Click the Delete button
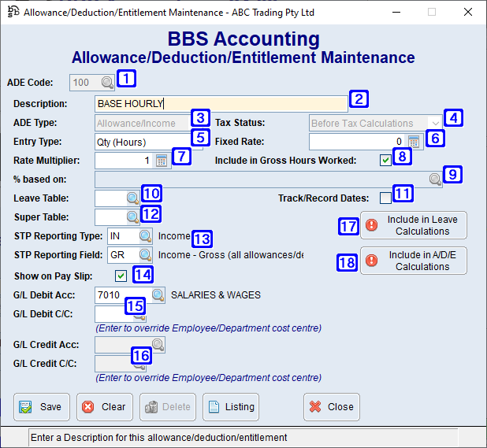 pos(168,407)
